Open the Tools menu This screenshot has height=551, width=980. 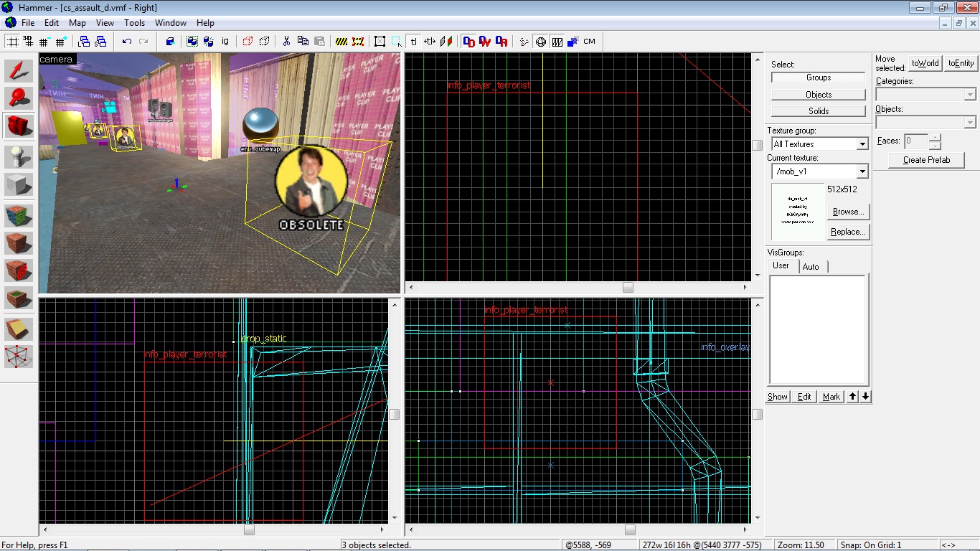pos(134,23)
